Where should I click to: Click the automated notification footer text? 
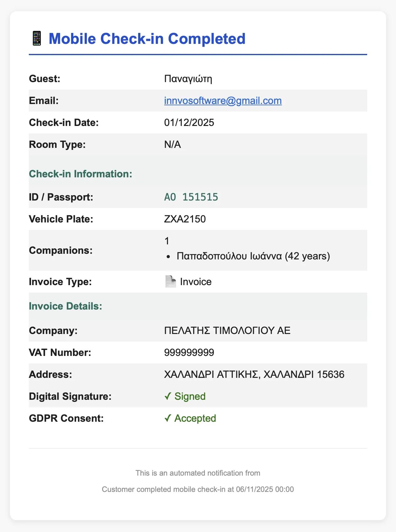click(198, 473)
